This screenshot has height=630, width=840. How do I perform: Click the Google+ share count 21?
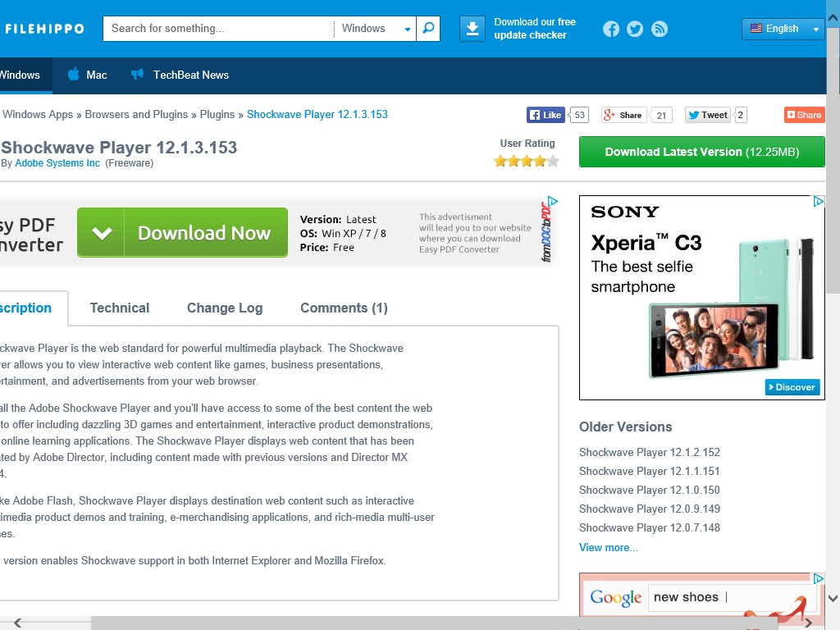(662, 115)
